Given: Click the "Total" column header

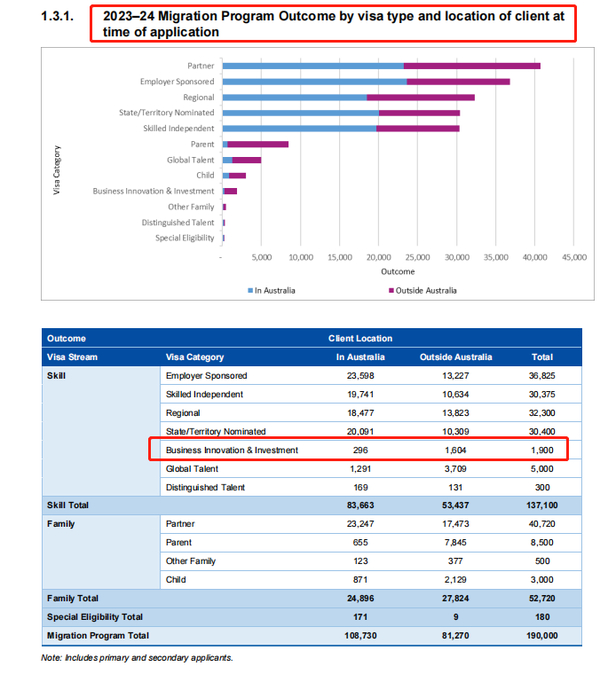Looking at the screenshot, I should pos(542,357).
